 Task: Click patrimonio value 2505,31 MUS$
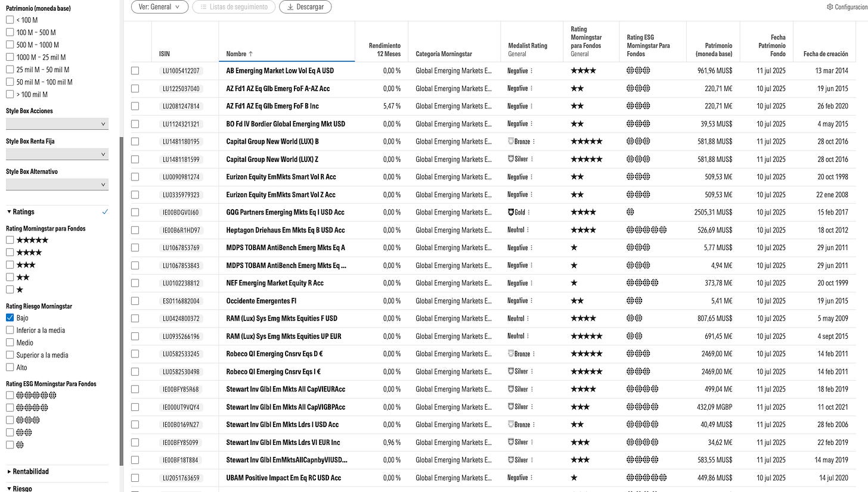(714, 212)
